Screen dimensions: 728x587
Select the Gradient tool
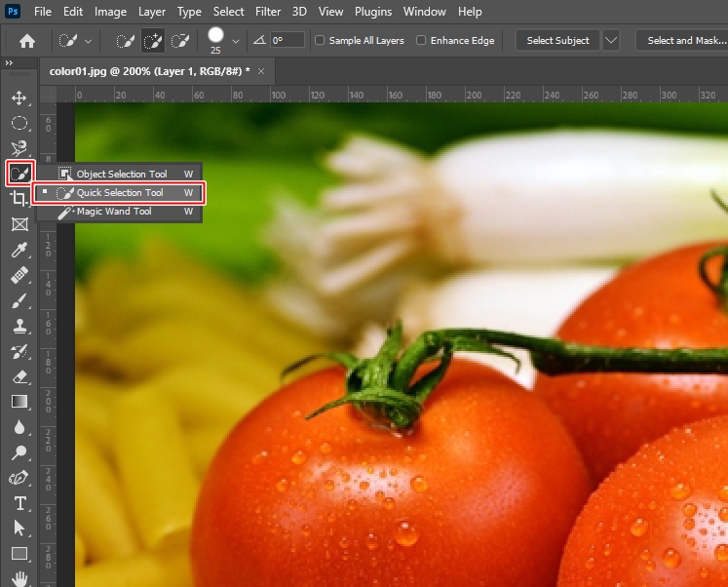pyautogui.click(x=19, y=402)
